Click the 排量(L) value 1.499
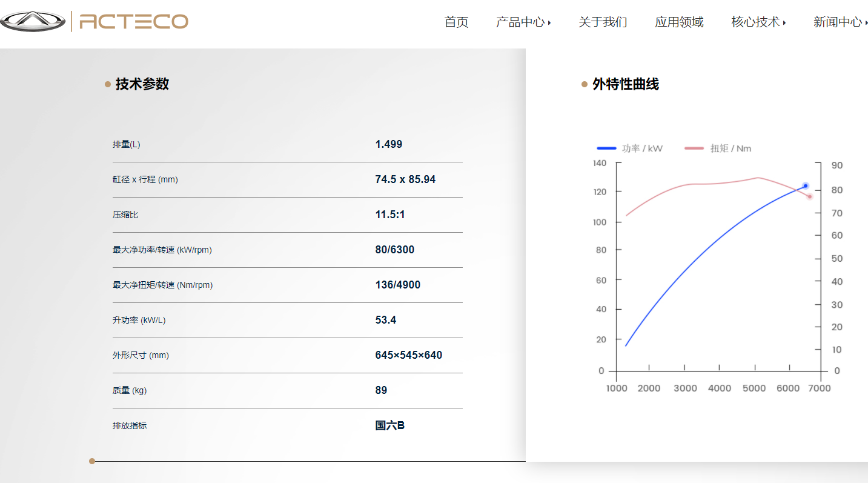Image resolution: width=868 pixels, height=483 pixels. (389, 144)
